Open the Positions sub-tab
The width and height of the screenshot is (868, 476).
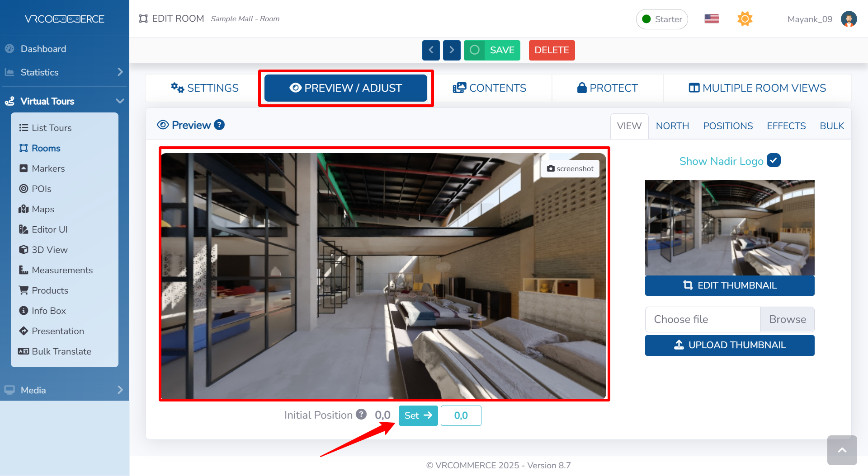pyautogui.click(x=727, y=126)
